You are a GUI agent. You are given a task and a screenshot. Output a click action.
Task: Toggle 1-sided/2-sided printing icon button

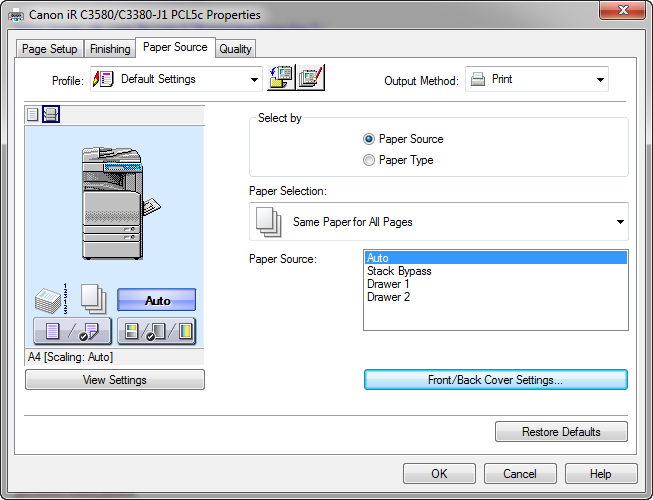click(72, 331)
